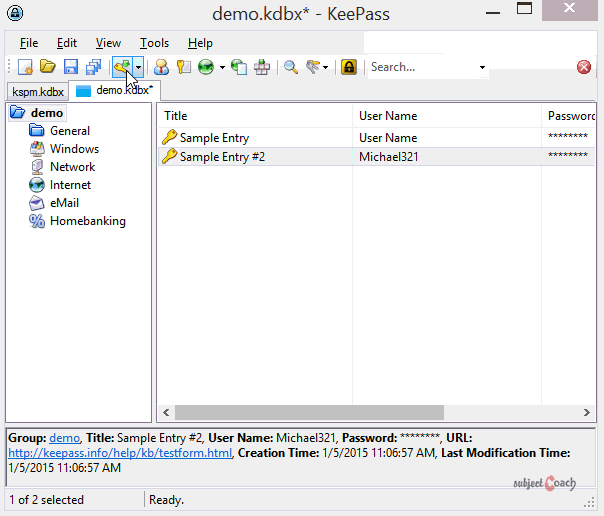The width and height of the screenshot is (604, 516).
Task: Click the Network group icon in tree
Action: (x=37, y=167)
